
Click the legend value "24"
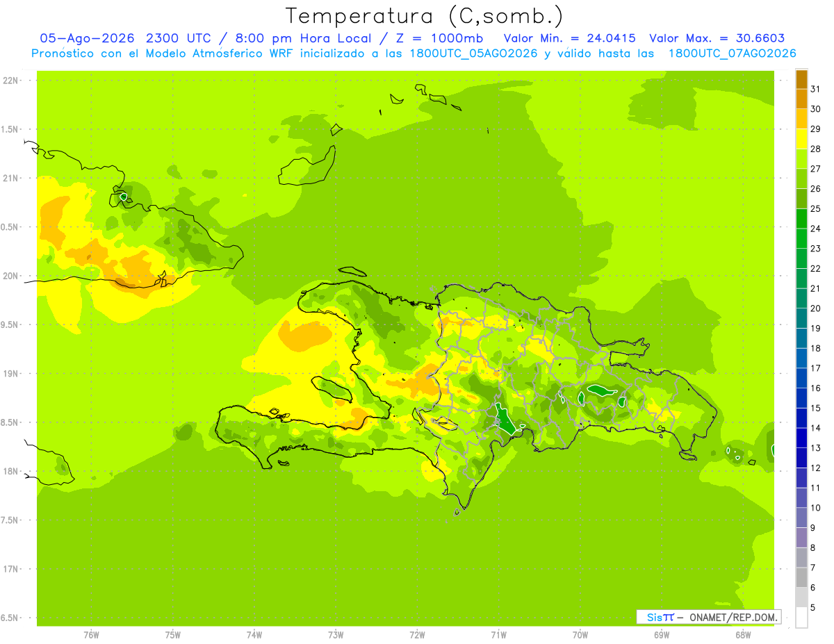(816, 229)
